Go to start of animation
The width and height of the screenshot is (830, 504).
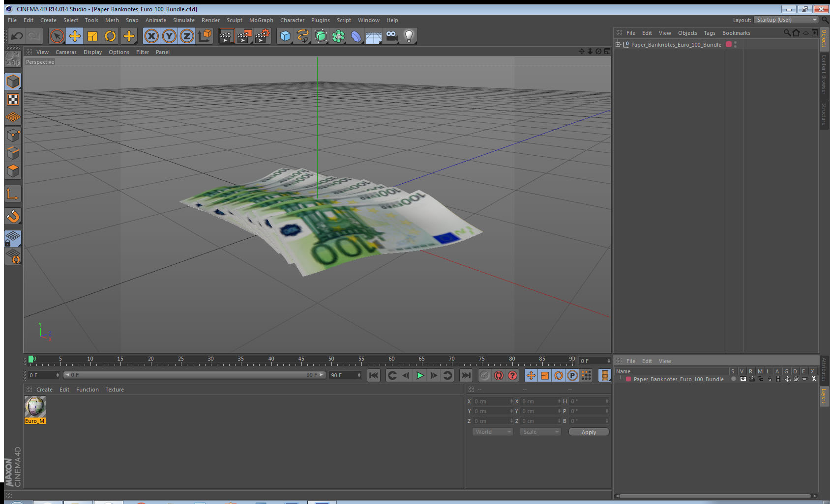click(x=374, y=375)
